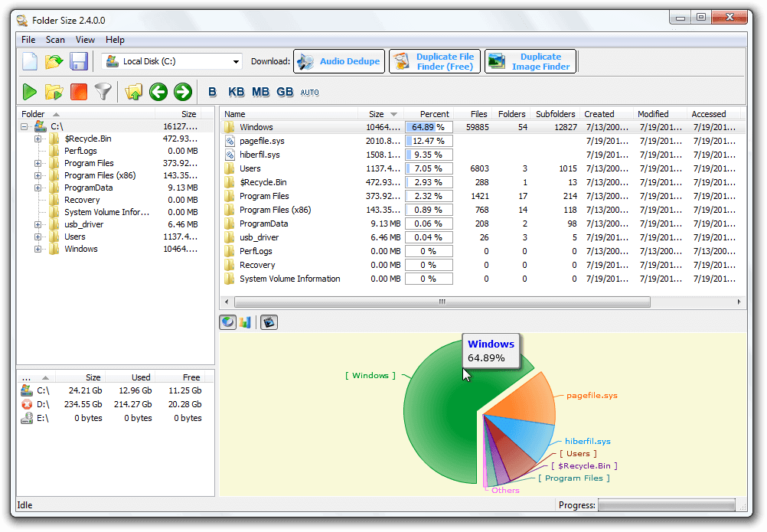
Task: Expand the Program Files tree node
Action: (38, 163)
